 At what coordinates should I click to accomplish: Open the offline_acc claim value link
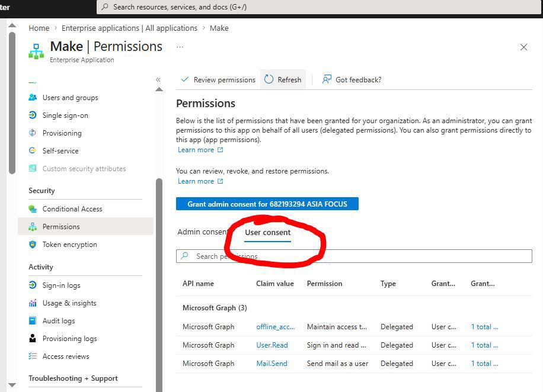[275, 327]
